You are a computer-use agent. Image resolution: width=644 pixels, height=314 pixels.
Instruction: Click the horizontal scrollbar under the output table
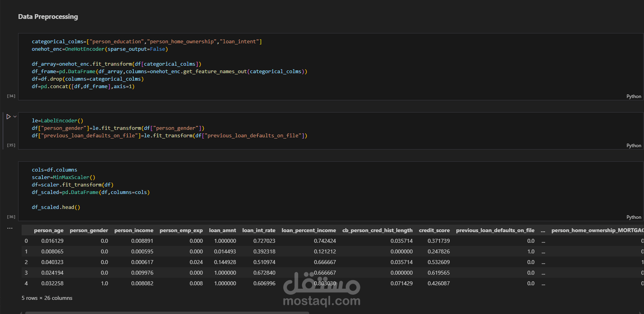click(167, 312)
